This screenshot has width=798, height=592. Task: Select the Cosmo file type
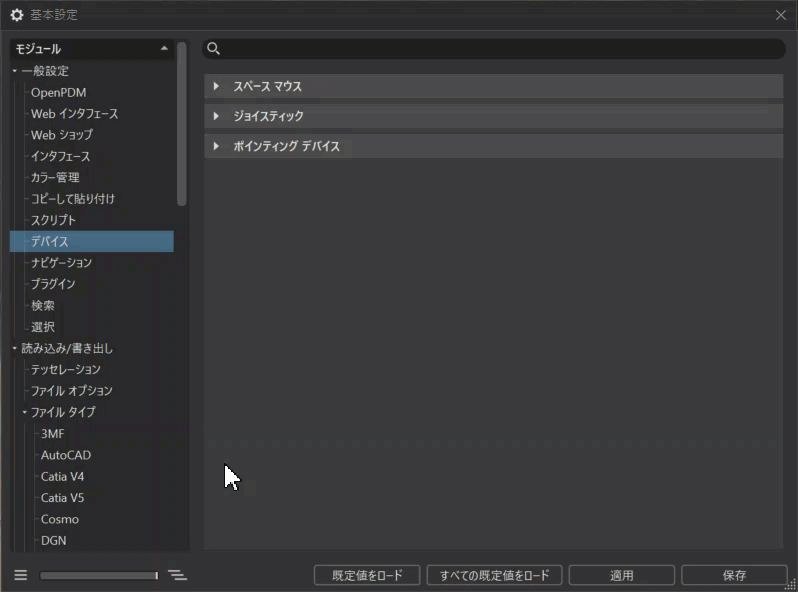click(60, 519)
